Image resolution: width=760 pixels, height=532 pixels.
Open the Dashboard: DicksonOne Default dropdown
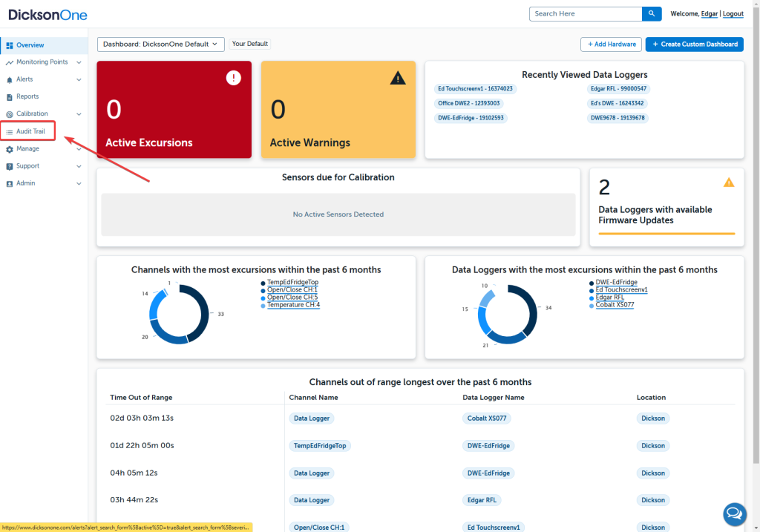160,45
